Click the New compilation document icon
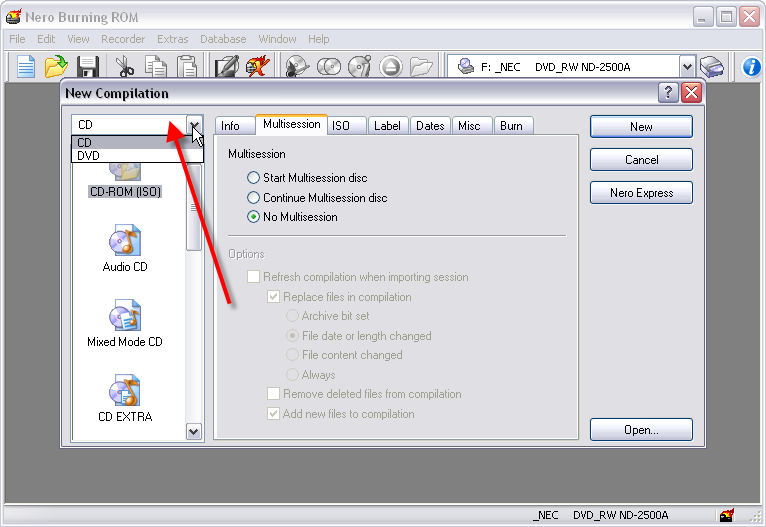The width and height of the screenshot is (766, 527). tap(25, 67)
